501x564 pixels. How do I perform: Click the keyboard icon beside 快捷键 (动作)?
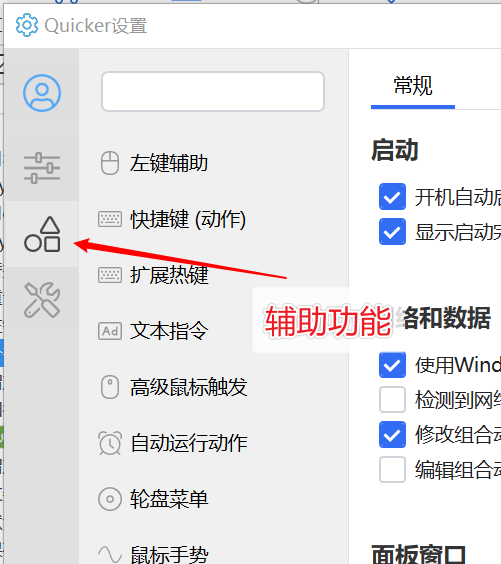click(x=110, y=219)
